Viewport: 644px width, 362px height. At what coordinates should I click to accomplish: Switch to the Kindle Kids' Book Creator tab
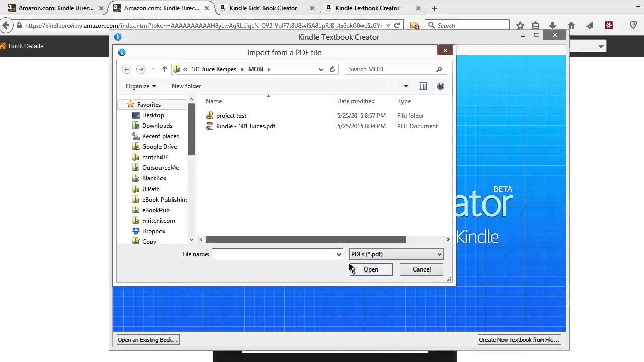coord(263,8)
